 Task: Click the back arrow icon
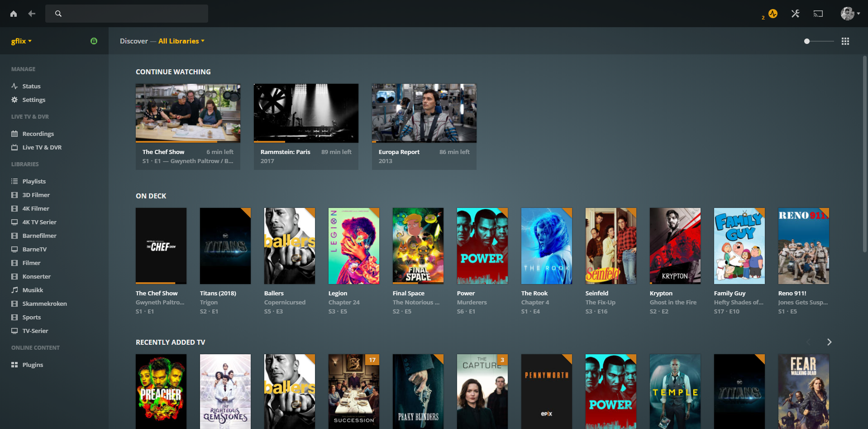[32, 14]
